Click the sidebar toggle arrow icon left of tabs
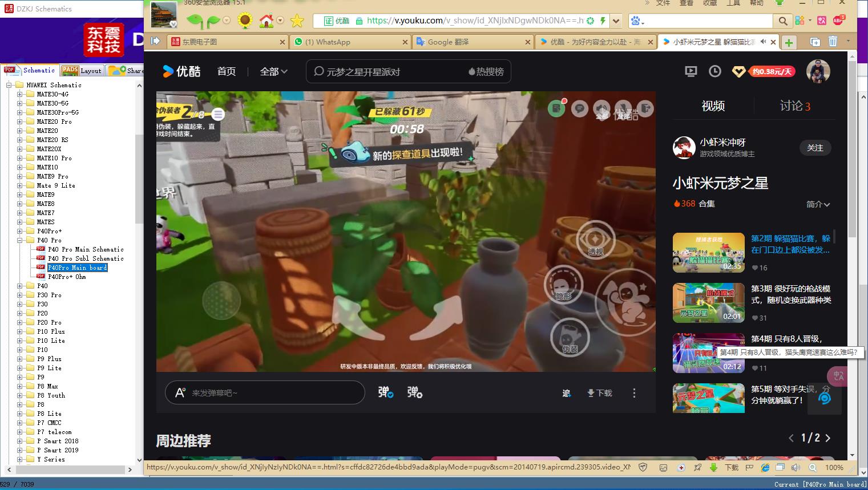The height and width of the screenshot is (490, 868). click(x=155, y=41)
